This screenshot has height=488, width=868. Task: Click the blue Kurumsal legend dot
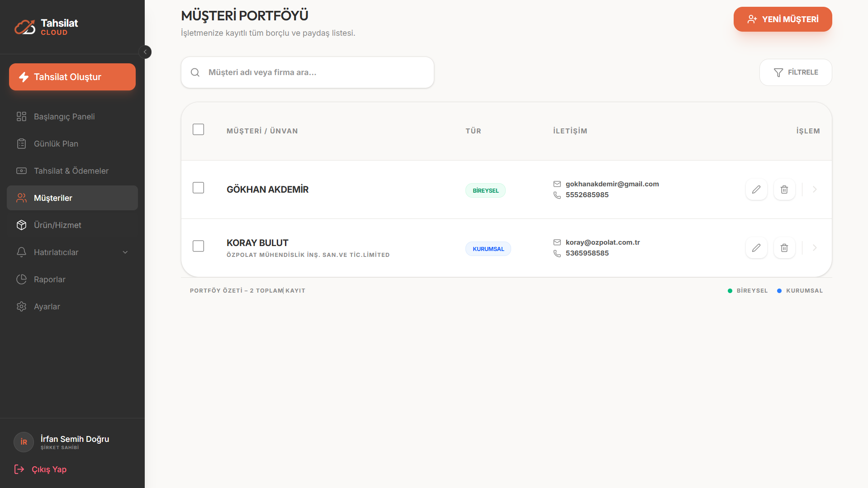779,291
